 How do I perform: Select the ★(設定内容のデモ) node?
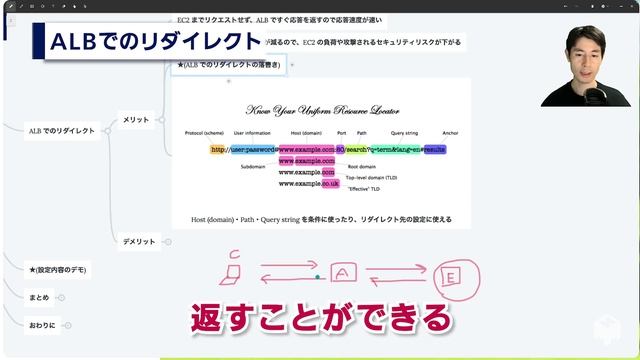(x=58, y=270)
